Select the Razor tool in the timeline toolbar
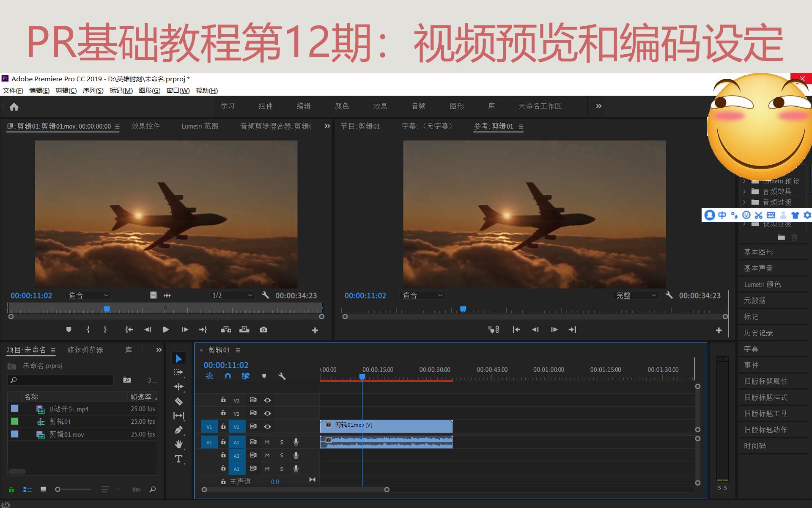This screenshot has height=508, width=812. pyautogui.click(x=179, y=401)
